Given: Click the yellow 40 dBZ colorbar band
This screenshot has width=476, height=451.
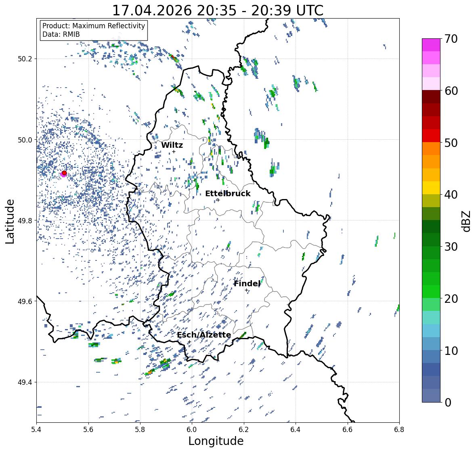Looking at the screenshot, I should pos(431,188).
